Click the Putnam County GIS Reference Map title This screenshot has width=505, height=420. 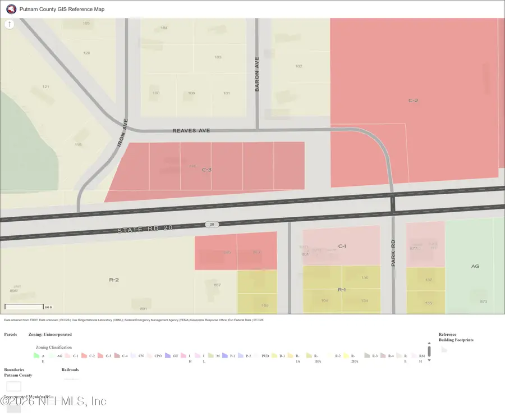(x=62, y=10)
